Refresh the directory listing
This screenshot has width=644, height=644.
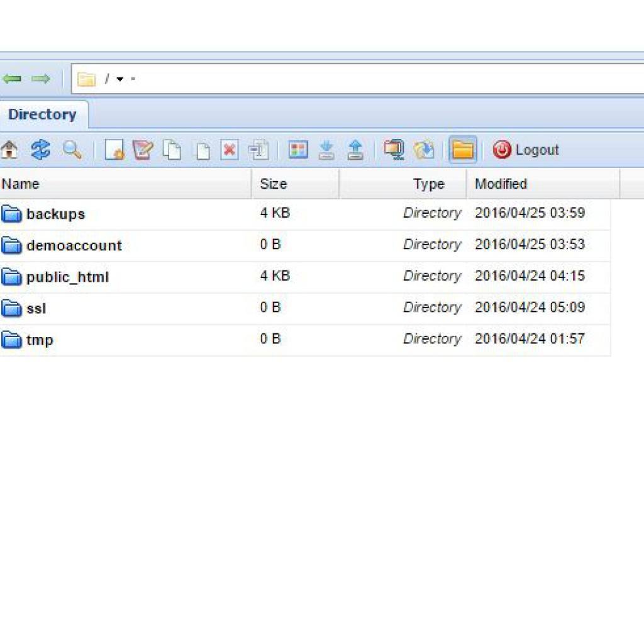tap(39, 150)
